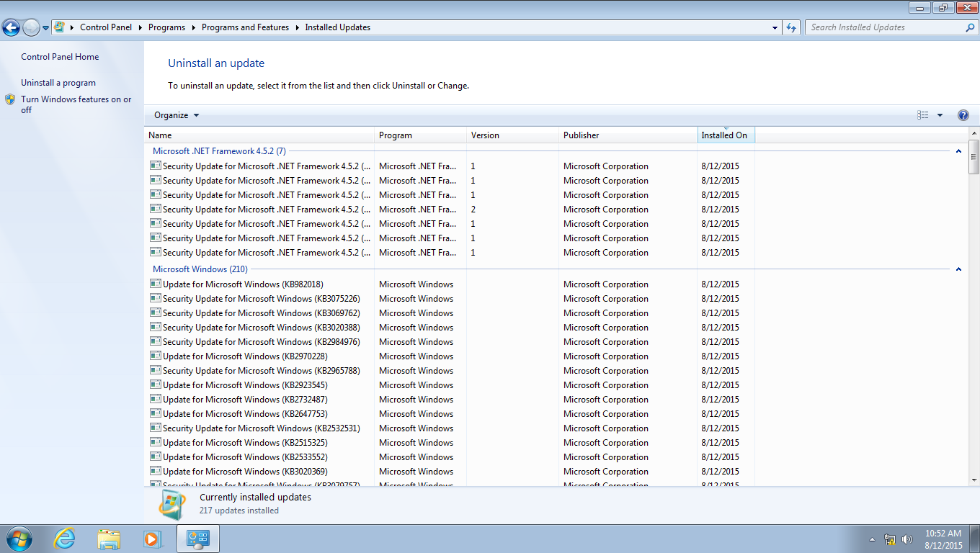Click the Refresh button in the address bar

pyautogui.click(x=790, y=27)
